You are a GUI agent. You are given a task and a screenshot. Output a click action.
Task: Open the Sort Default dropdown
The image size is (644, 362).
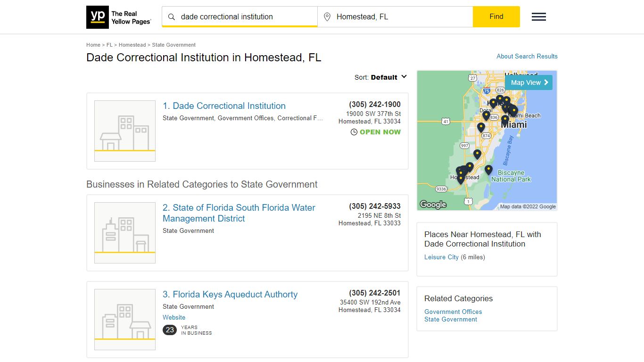click(x=380, y=77)
